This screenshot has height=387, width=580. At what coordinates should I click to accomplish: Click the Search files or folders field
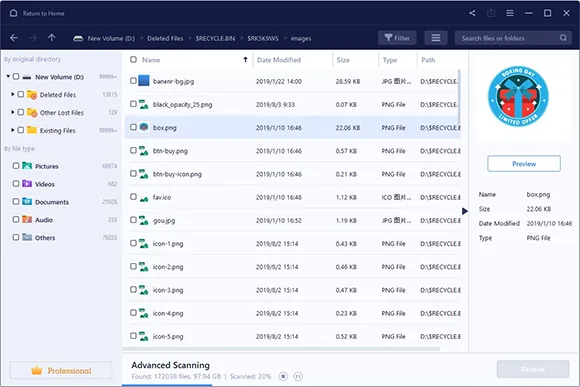(508, 38)
